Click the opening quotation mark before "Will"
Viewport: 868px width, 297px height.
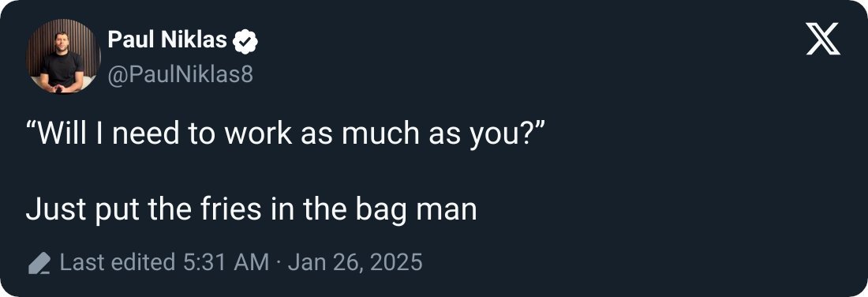point(31,126)
